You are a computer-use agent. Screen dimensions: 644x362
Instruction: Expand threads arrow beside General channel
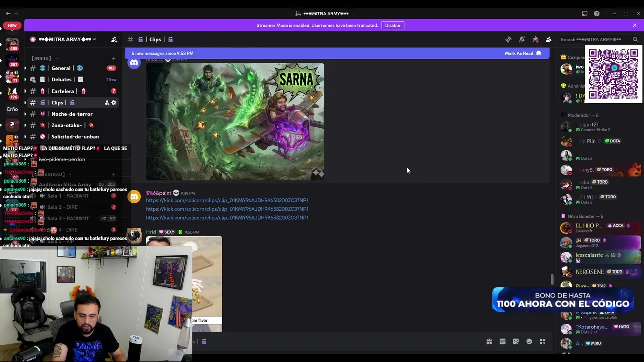click(x=25, y=68)
